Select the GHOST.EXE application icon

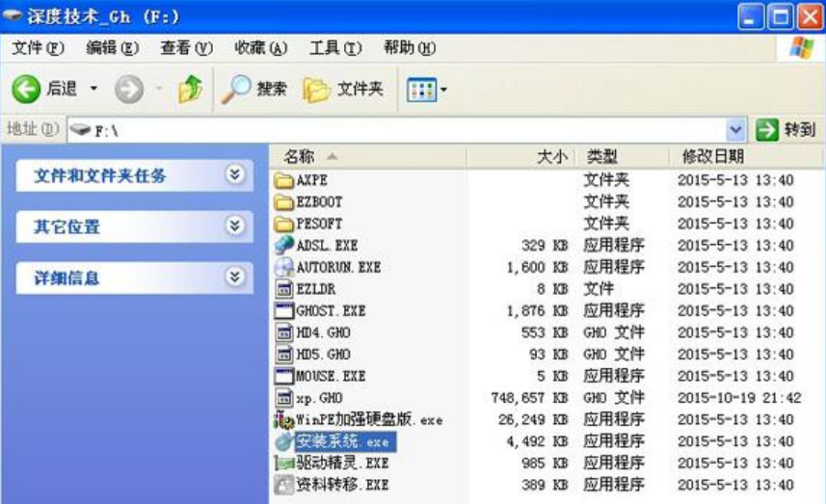[x=284, y=310]
